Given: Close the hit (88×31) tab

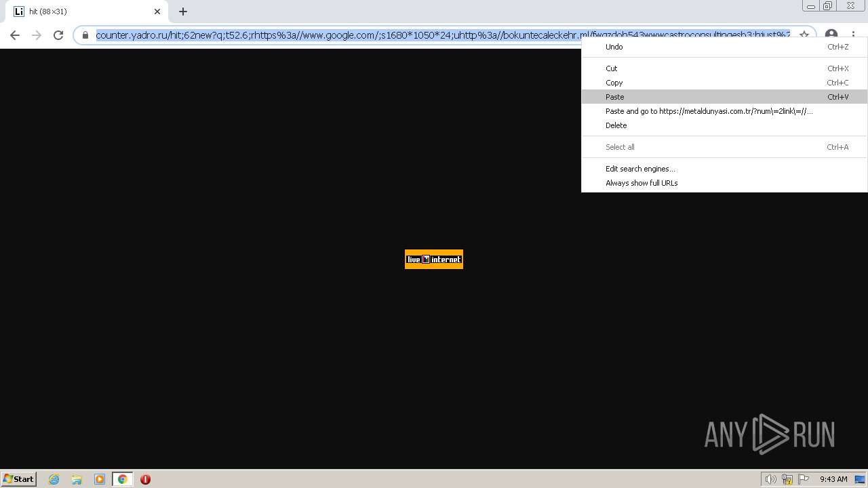Looking at the screenshot, I should tap(157, 12).
